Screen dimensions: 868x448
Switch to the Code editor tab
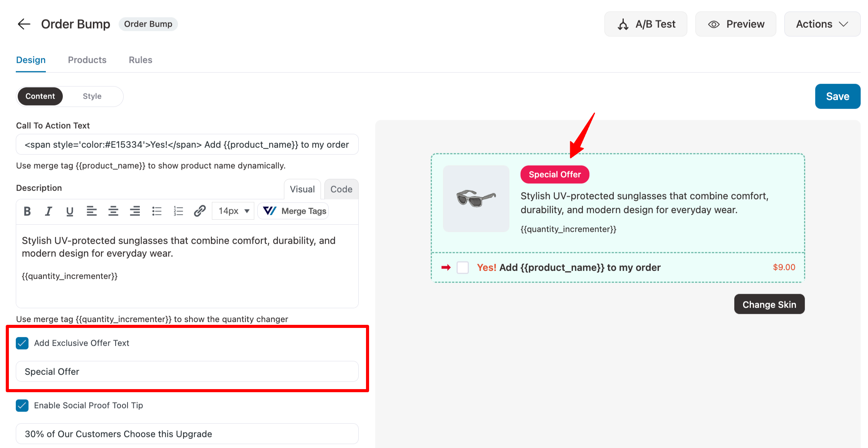(341, 189)
